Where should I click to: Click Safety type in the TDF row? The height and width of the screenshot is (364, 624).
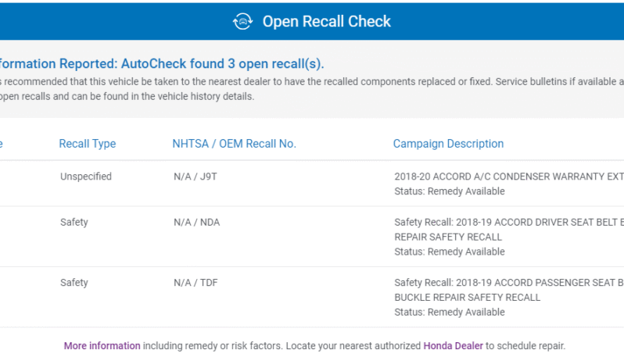point(74,283)
